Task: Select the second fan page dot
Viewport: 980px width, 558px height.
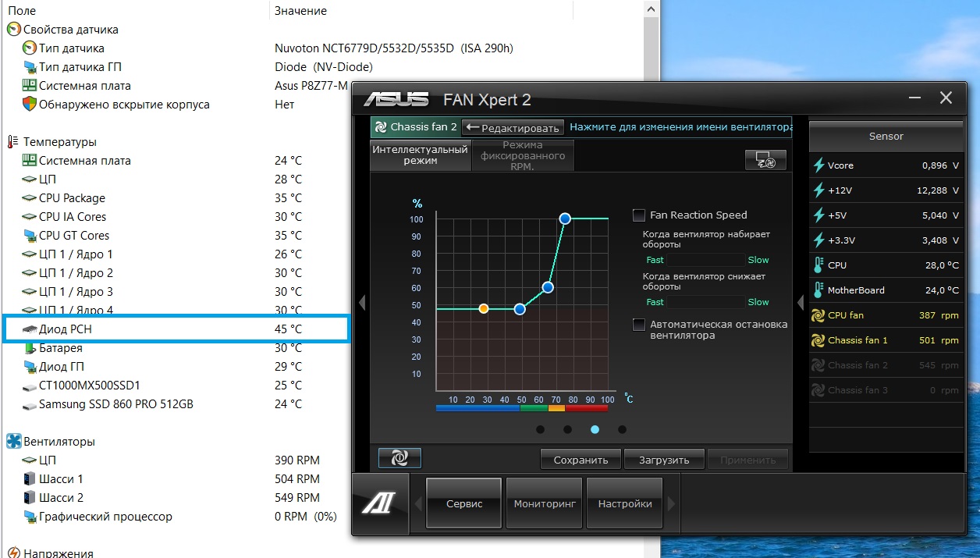Action: click(567, 429)
